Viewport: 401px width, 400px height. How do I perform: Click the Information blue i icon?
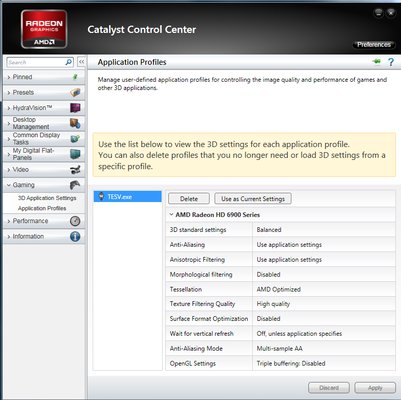[75, 236]
